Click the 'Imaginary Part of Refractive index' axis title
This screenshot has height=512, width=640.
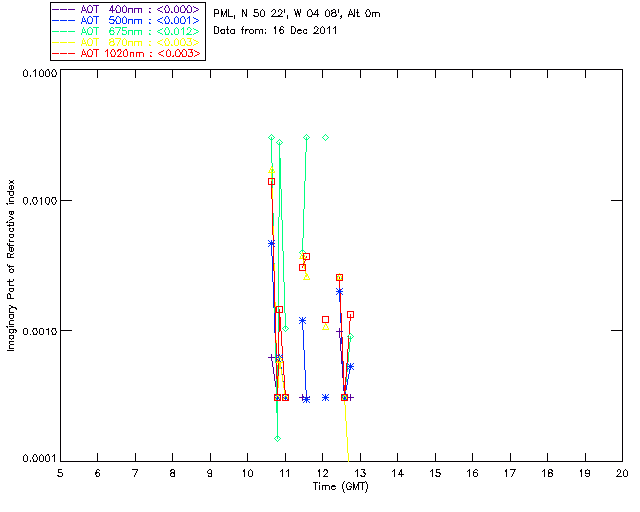pyautogui.click(x=11, y=265)
